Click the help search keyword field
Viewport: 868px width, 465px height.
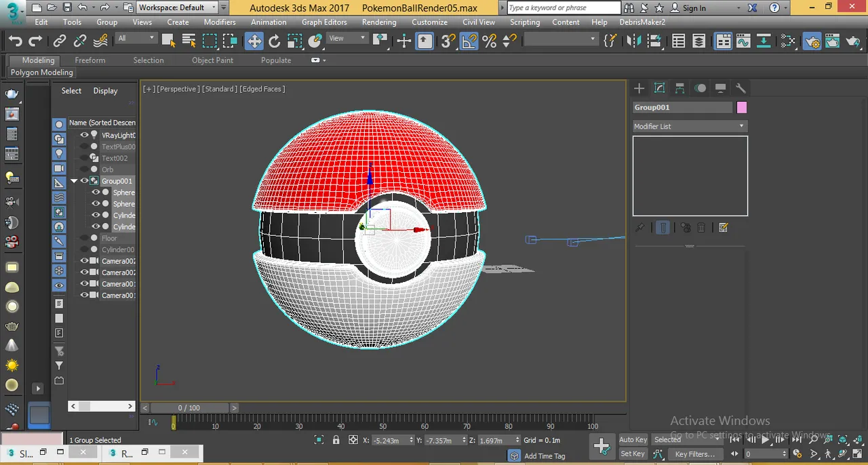pyautogui.click(x=564, y=7)
